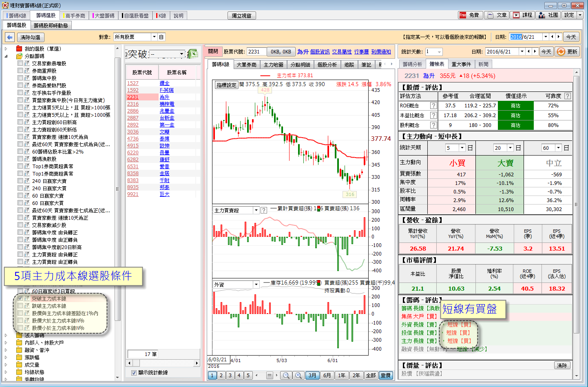This screenshot has height=387, width=588.
Task: Open the 設定 dropdown arrow
Action: (580, 15)
